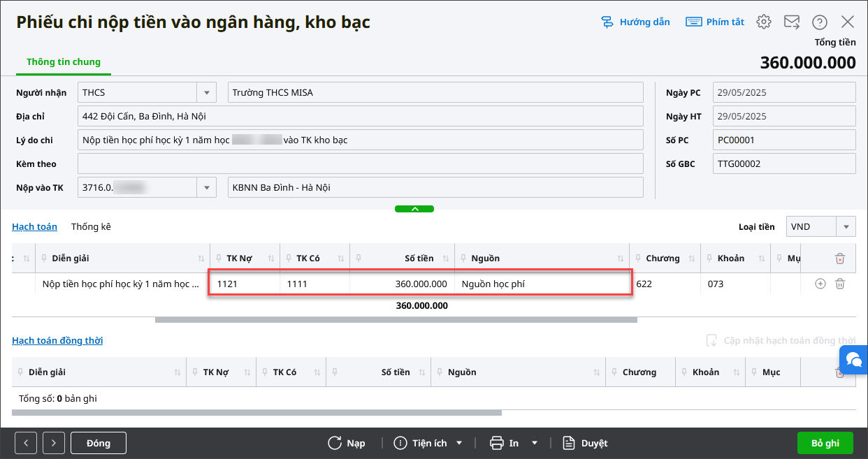This screenshot has width=868, height=459.
Task: Sort Hạch toán grid by Khoản
Action: [x=762, y=258]
